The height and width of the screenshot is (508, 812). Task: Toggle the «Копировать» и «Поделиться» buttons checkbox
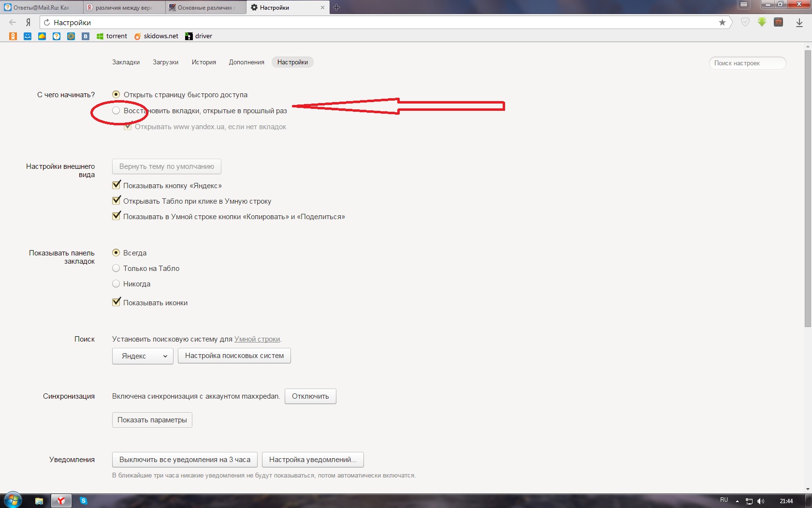tap(116, 216)
